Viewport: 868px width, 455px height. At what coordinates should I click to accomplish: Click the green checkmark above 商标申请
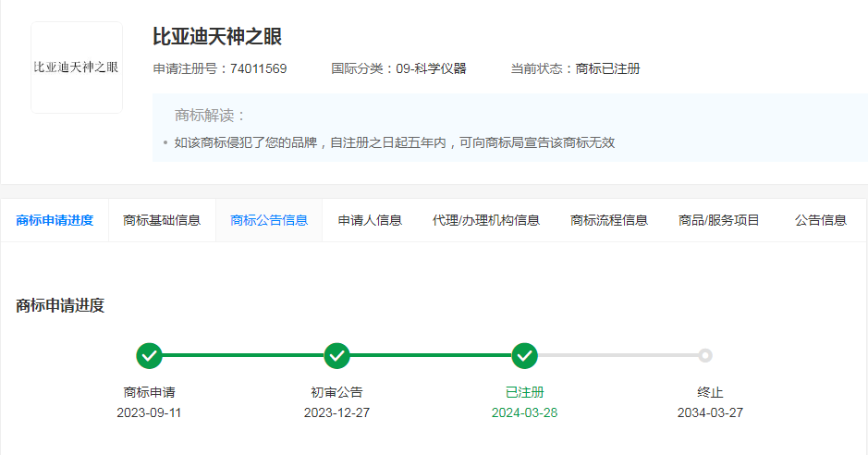(150, 355)
